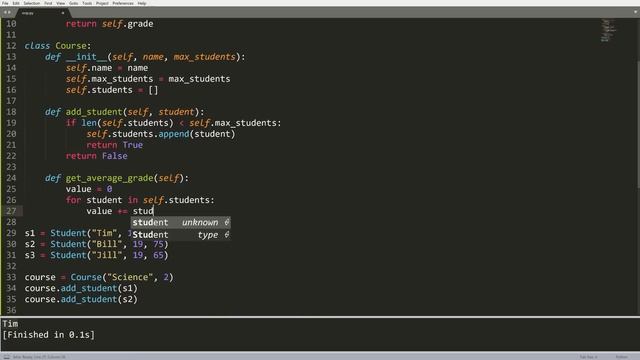Click 'course.add_student(s2)' on line 35
The image size is (640, 360).
click(81, 299)
